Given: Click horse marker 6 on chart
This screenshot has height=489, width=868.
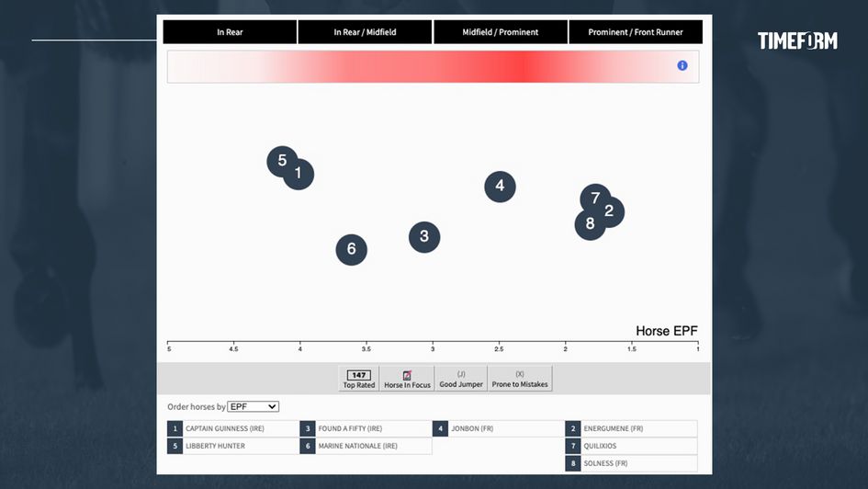Looking at the screenshot, I should point(351,249).
